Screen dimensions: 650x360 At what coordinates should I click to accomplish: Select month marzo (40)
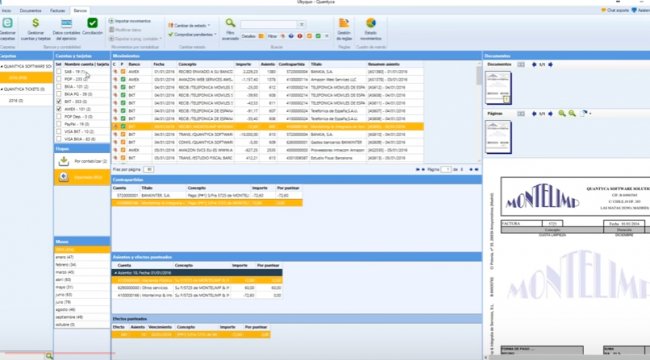(x=82, y=272)
